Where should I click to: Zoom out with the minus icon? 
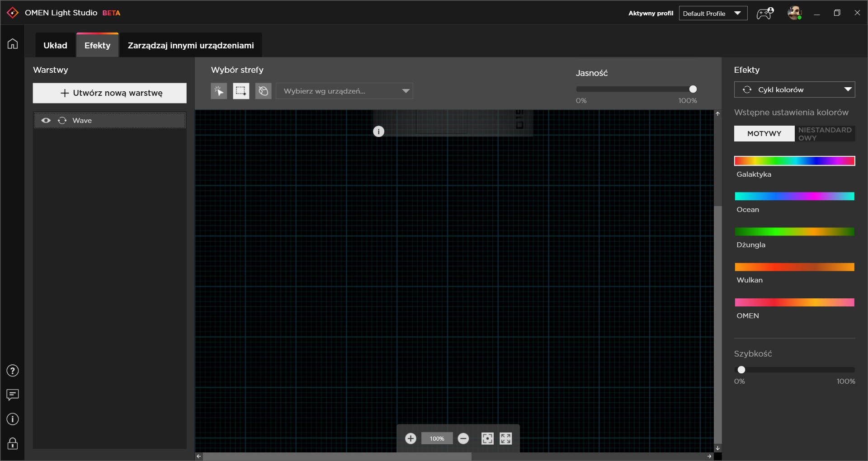[x=463, y=438]
